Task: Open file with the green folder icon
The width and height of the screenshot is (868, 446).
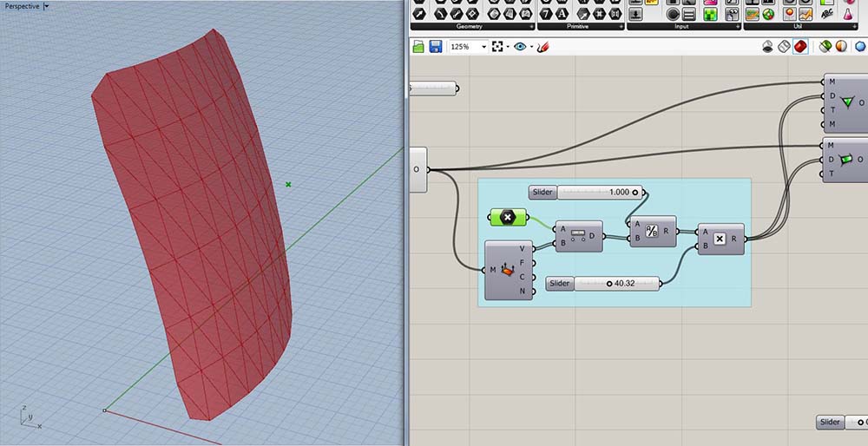Action: pyautogui.click(x=418, y=47)
